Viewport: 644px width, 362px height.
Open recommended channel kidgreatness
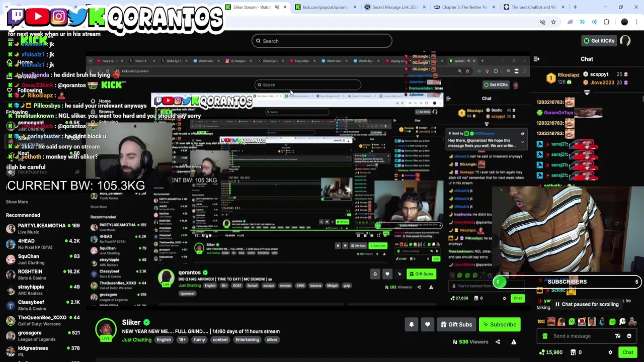tap(43, 351)
